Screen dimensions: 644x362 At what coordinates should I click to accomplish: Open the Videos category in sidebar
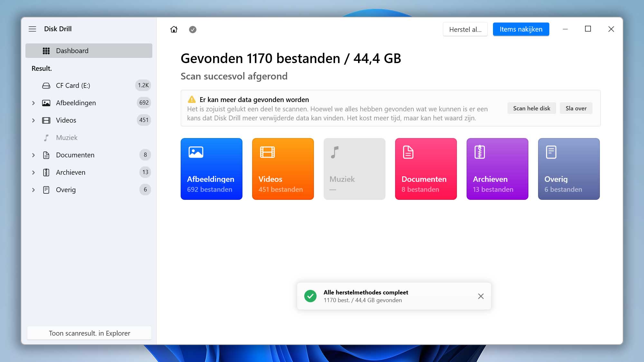click(89, 120)
